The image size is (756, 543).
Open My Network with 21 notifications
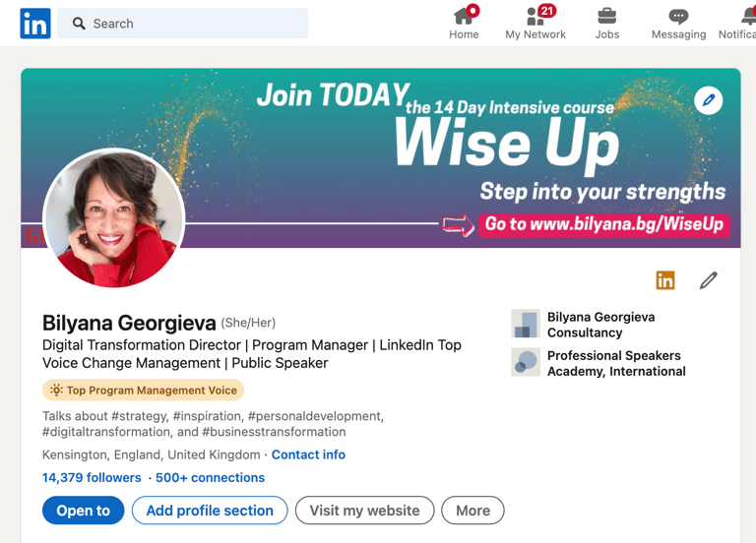[535, 16]
